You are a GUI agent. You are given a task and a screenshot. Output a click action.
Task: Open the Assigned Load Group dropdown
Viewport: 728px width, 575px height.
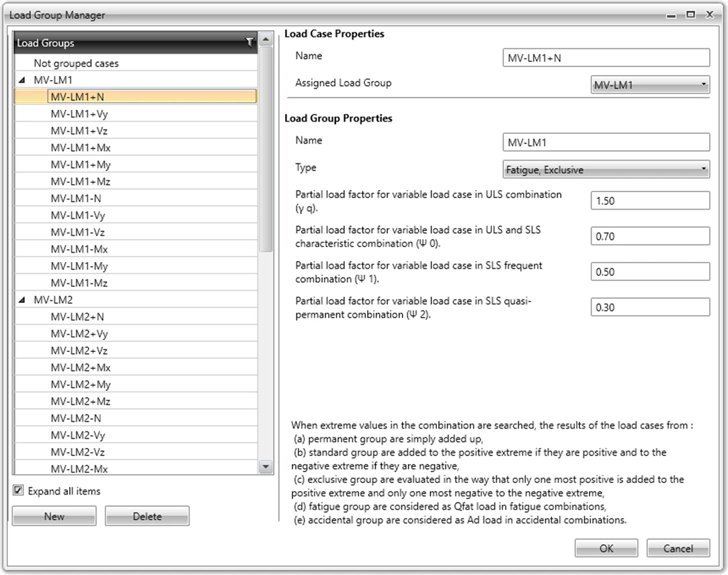tap(650, 85)
